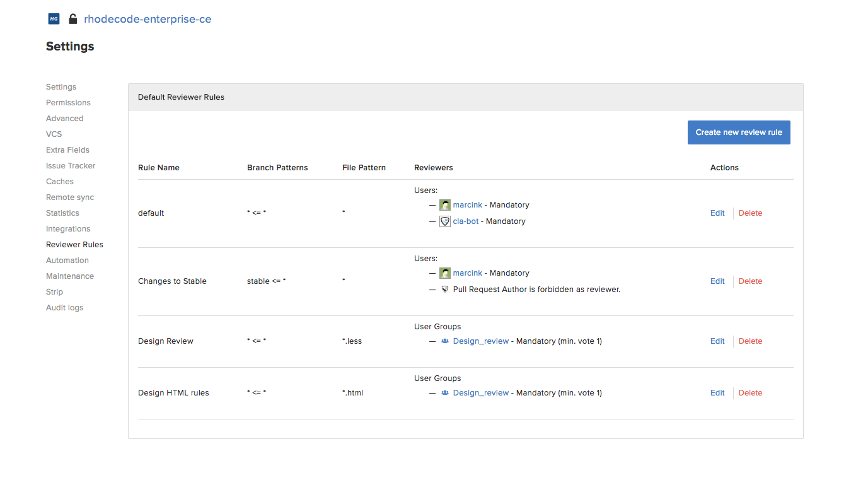Click marcink's avatar in Changes to Stable
868x492 pixels.
(445, 273)
